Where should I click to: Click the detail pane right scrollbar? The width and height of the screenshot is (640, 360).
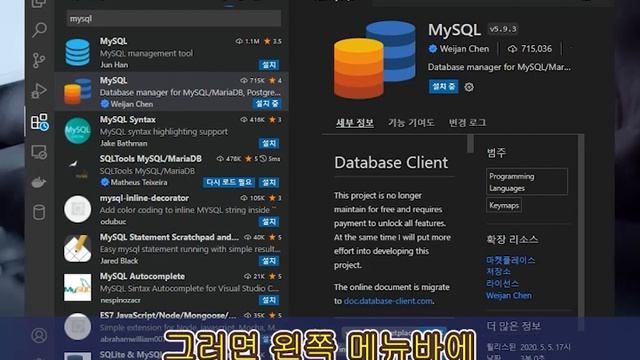(x=581, y=233)
